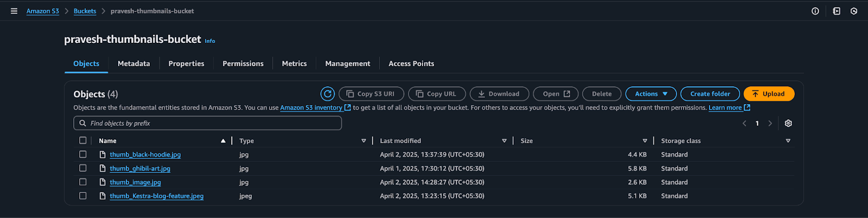Go to next page of objects
This screenshot has width=868, height=218.
pos(770,124)
